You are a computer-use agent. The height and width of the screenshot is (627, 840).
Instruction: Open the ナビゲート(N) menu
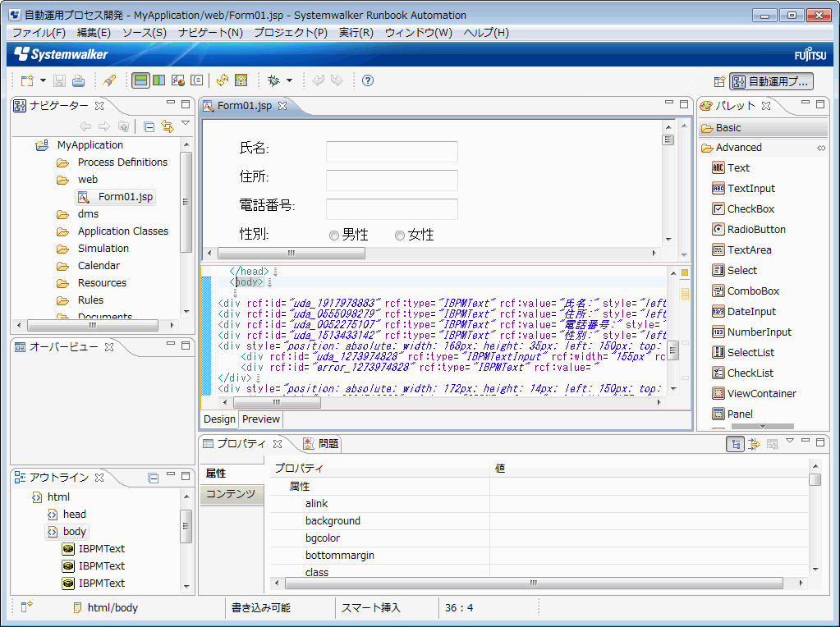[210, 33]
